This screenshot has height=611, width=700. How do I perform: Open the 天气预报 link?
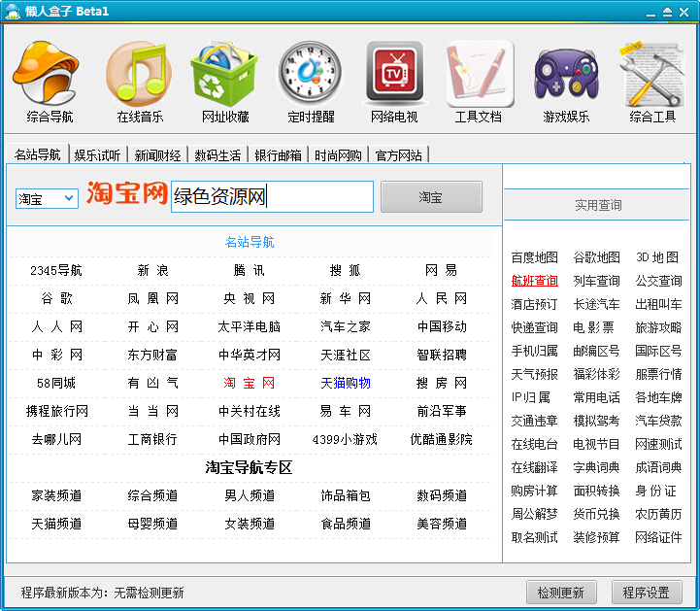(x=534, y=374)
